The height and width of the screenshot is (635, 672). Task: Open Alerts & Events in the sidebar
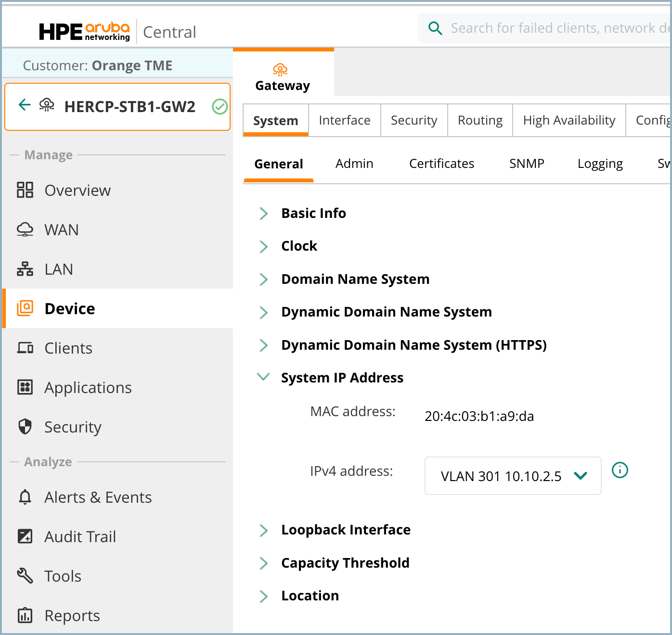117,497
